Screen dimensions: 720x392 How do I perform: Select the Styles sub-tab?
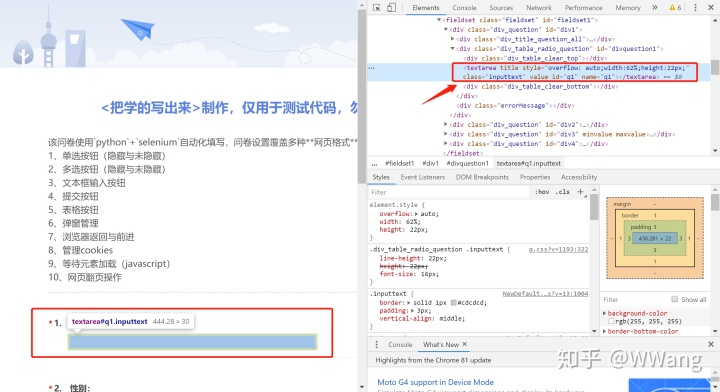(381, 177)
